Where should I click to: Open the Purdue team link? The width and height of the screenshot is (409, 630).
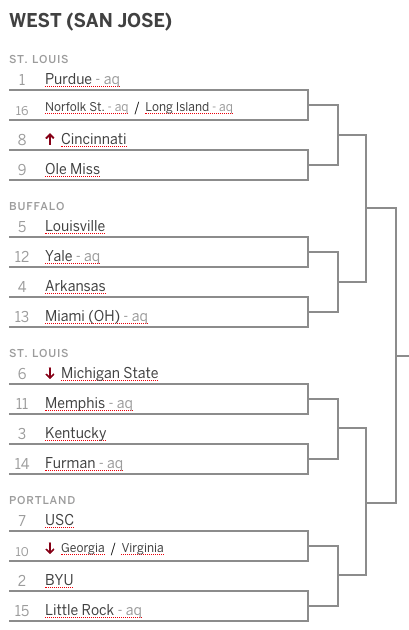pyautogui.click(x=68, y=79)
